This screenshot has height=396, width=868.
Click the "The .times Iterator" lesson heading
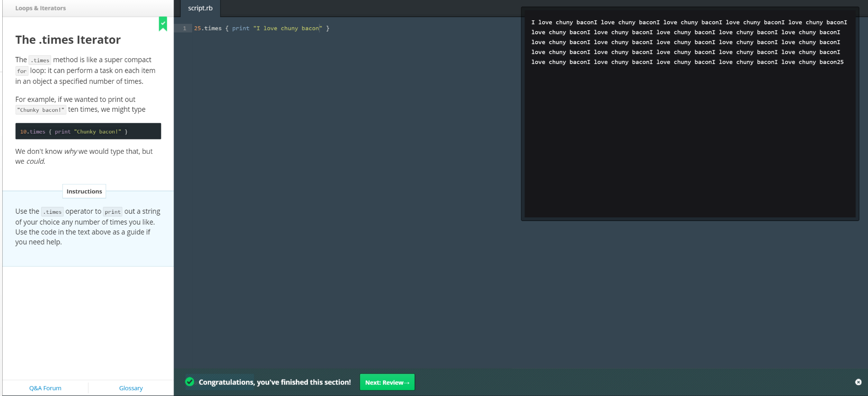click(68, 40)
